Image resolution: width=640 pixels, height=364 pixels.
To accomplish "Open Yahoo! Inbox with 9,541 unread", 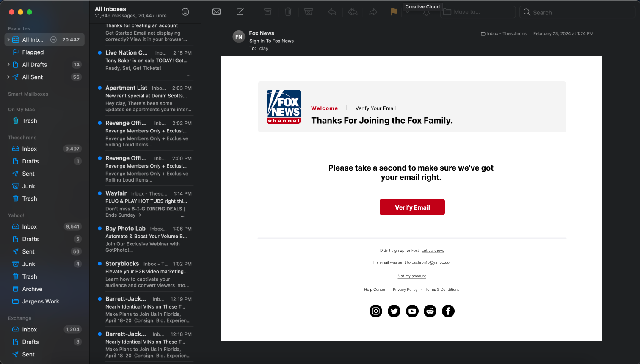I will click(x=44, y=226).
